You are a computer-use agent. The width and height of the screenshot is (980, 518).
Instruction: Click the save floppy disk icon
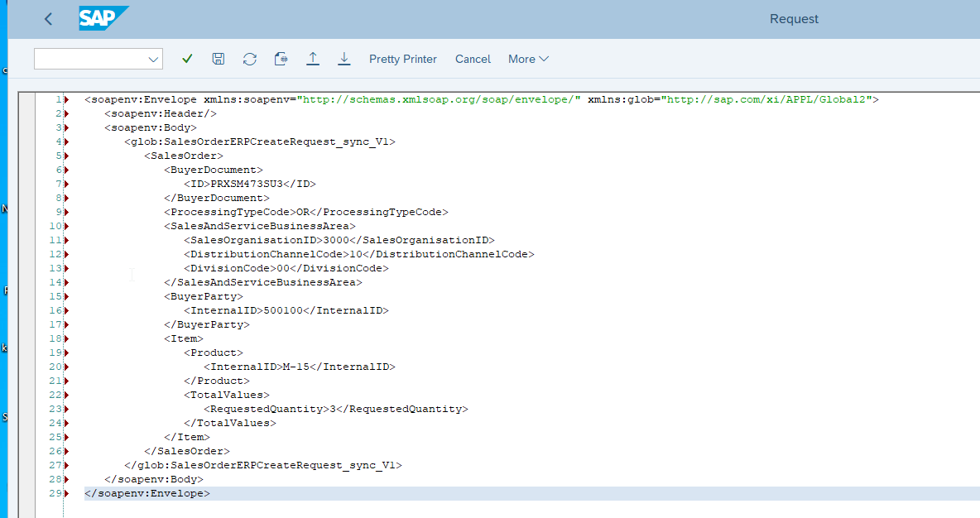[x=219, y=59]
